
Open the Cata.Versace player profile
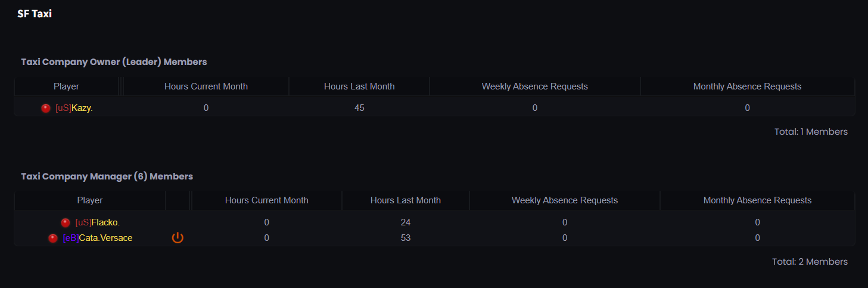pos(98,238)
